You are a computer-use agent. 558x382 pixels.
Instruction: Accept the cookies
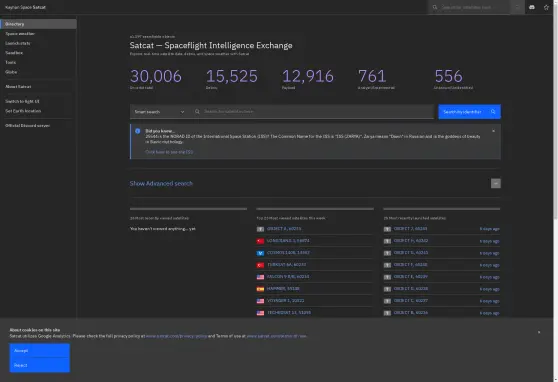coord(40,351)
